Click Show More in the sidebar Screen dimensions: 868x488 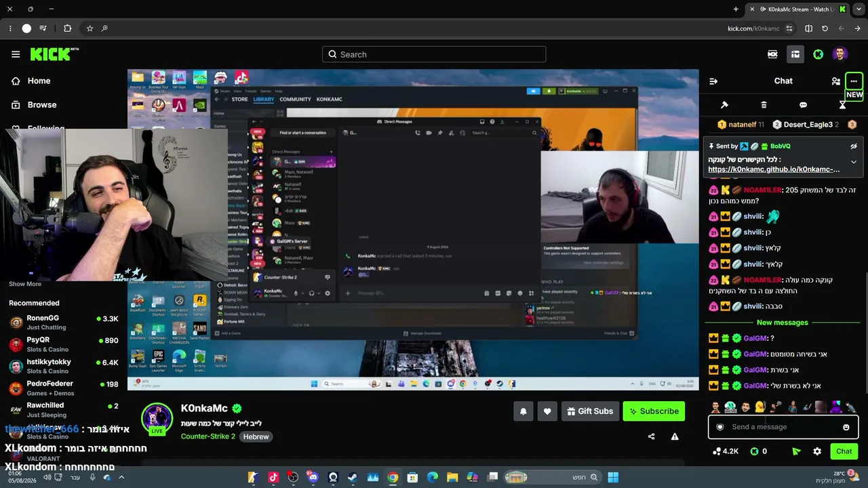[25, 284]
